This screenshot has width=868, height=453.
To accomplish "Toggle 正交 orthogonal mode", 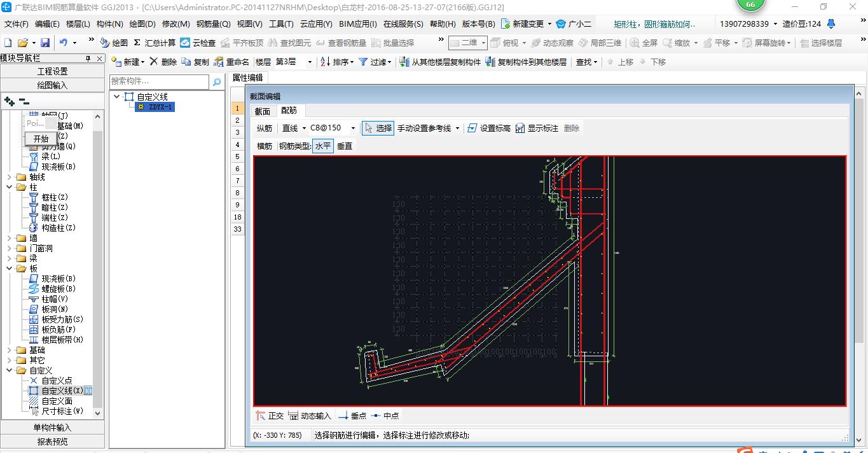I will [270, 415].
